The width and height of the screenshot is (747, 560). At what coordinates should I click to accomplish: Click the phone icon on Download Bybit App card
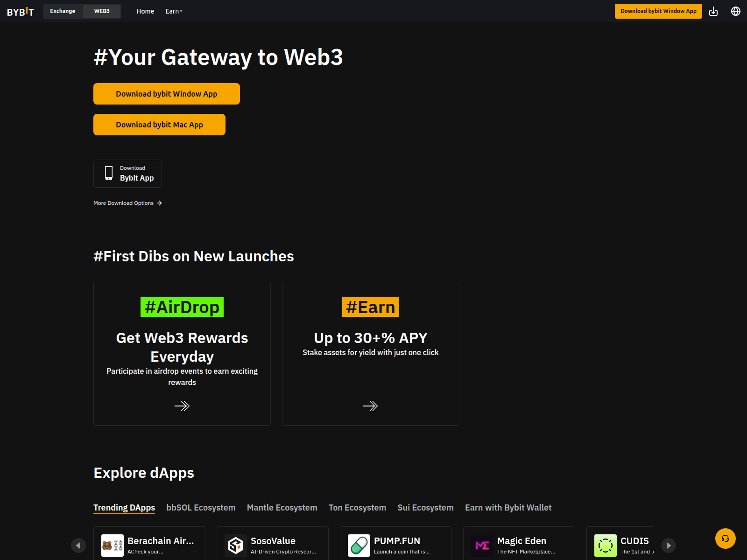tap(109, 173)
